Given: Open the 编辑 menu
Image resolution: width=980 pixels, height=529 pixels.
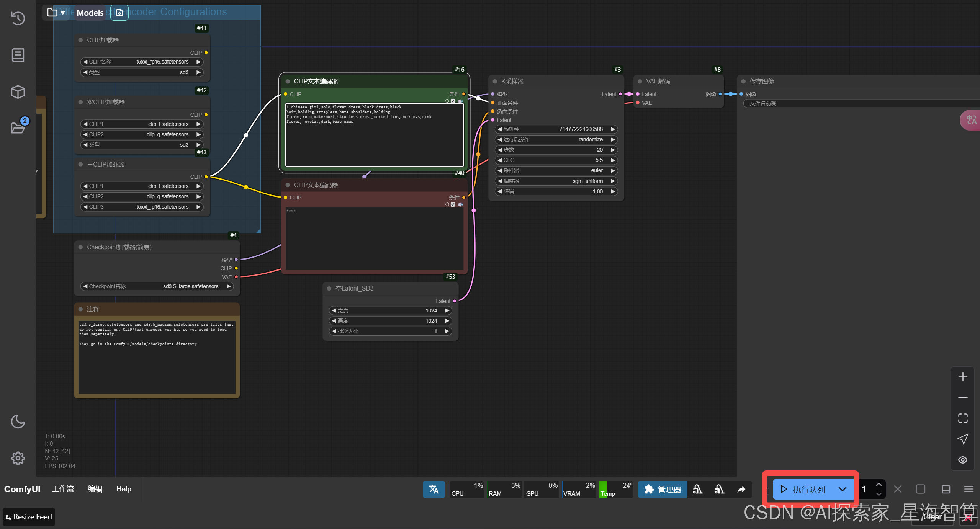Looking at the screenshot, I should [95, 489].
